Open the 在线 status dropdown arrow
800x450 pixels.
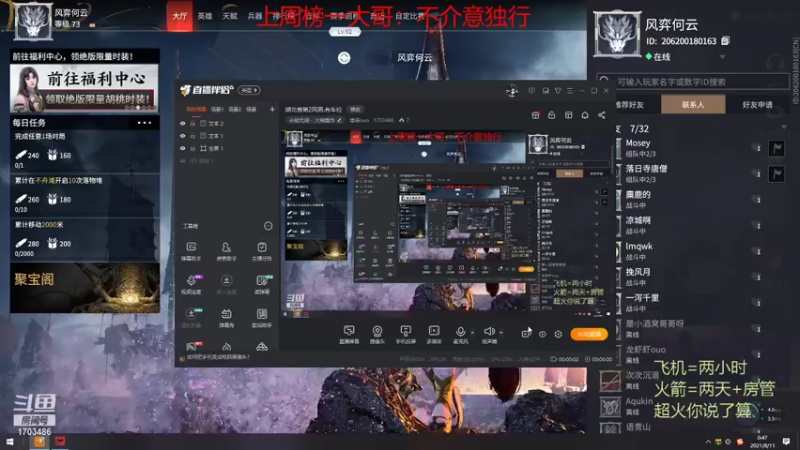pos(722,57)
